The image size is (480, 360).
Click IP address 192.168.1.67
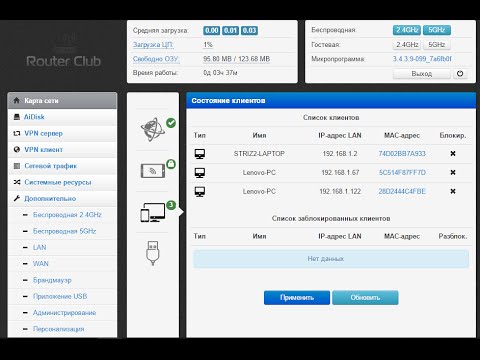click(x=340, y=173)
